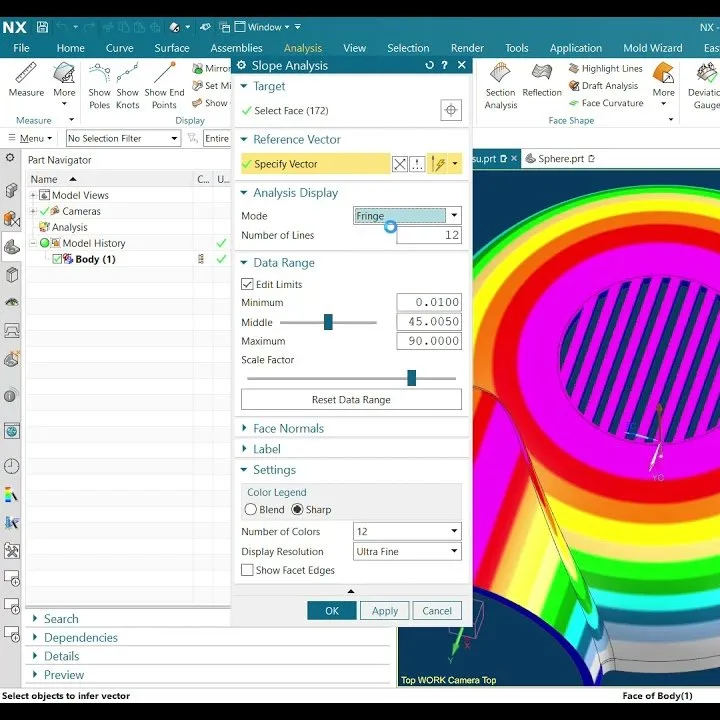
Task: Click the Face Curvature tool
Action: point(606,103)
